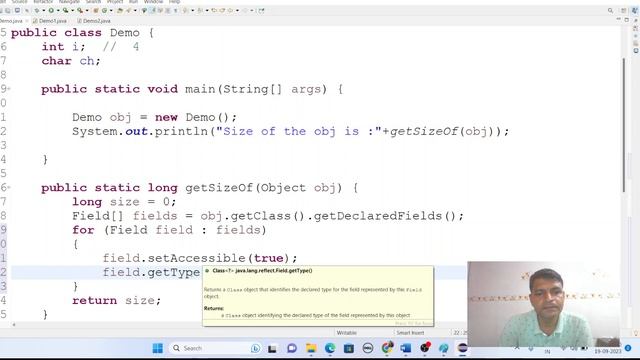Open the Project menu

point(115,2)
